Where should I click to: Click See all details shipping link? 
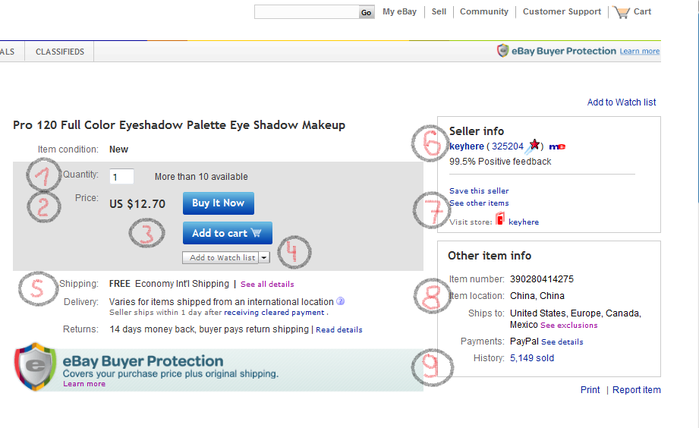(267, 284)
